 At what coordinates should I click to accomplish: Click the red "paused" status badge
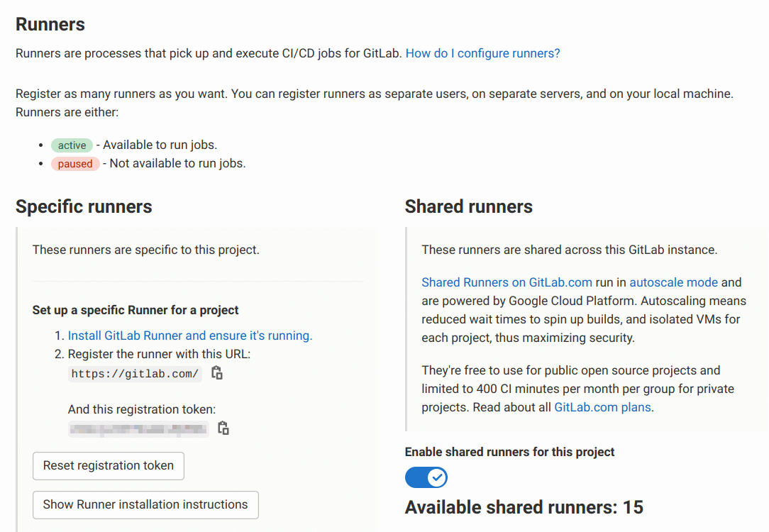(x=74, y=164)
